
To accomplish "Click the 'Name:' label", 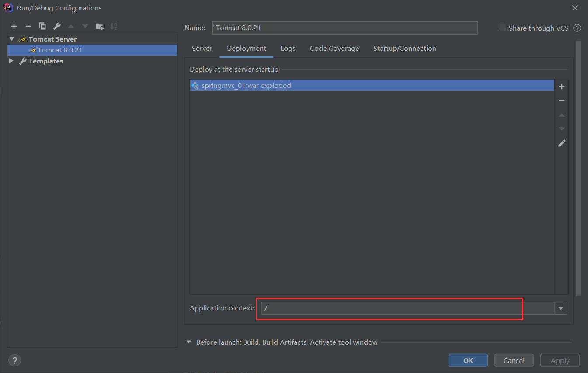I will (195, 28).
